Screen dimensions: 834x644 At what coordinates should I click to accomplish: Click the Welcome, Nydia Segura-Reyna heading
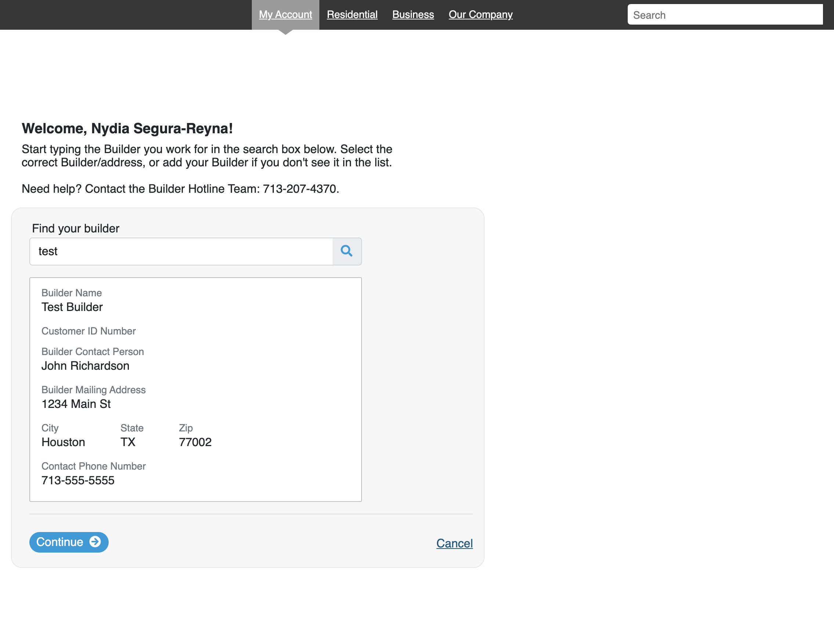[127, 129]
